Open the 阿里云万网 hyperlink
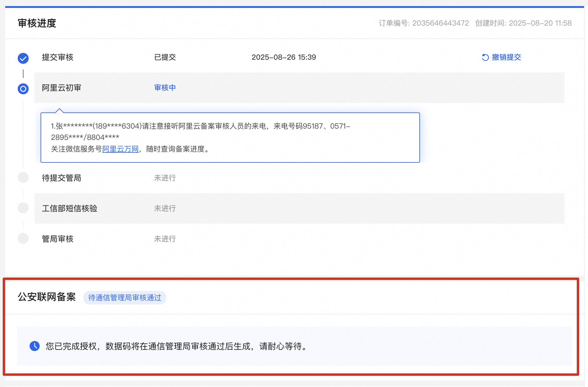This screenshot has width=588, height=387. point(120,149)
